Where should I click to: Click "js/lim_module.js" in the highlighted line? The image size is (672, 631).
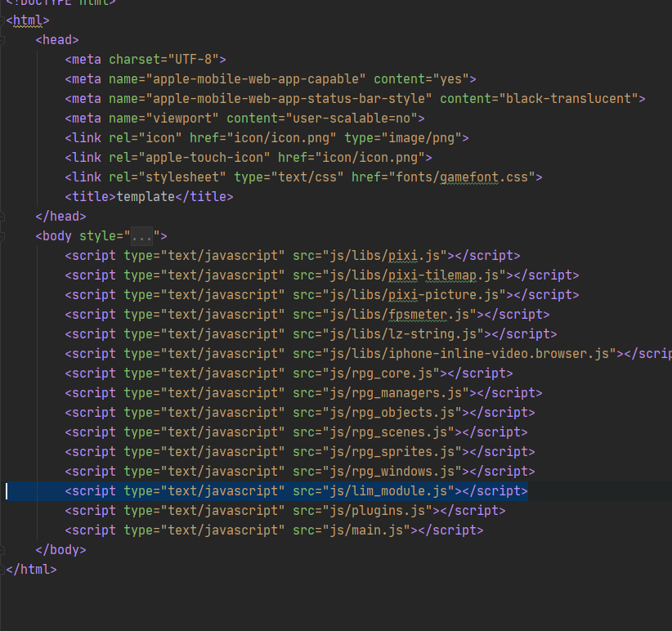[x=388, y=492]
